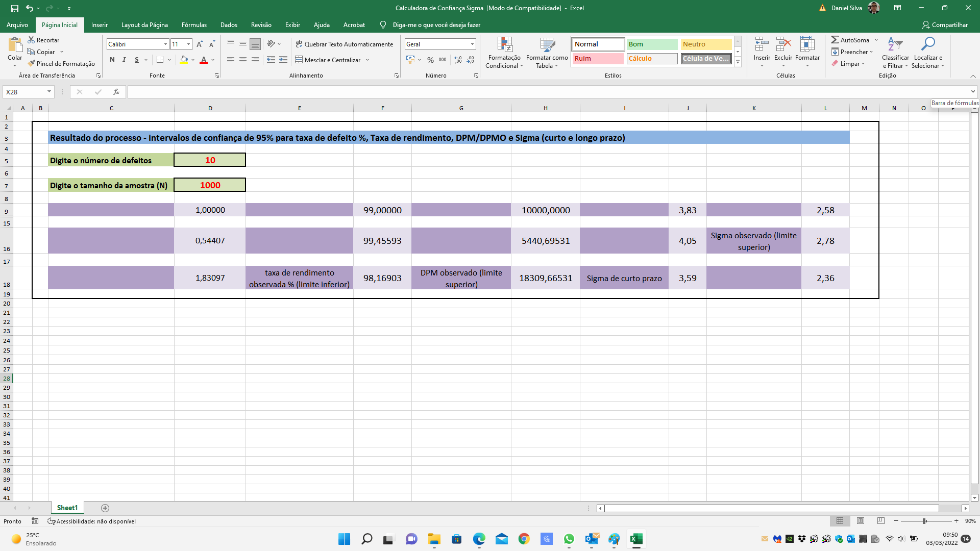Select the sample size cell containing 1000
980x551 pixels.
[x=210, y=185]
